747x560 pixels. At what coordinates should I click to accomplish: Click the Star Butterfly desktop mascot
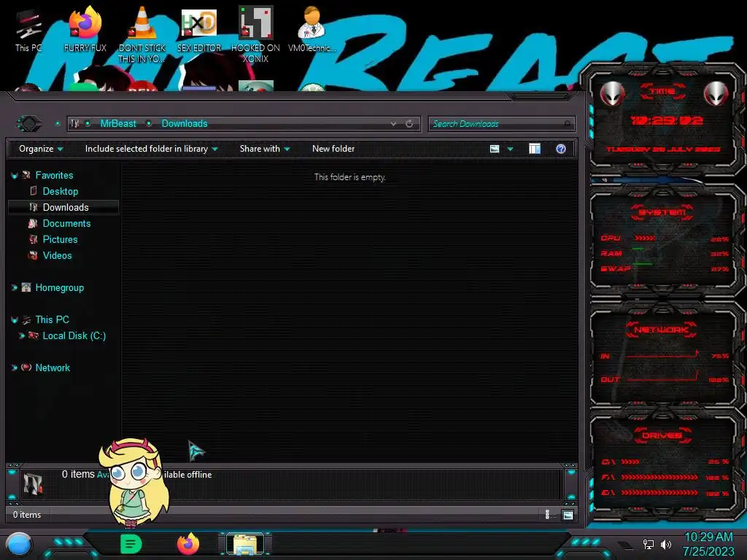pos(134,482)
